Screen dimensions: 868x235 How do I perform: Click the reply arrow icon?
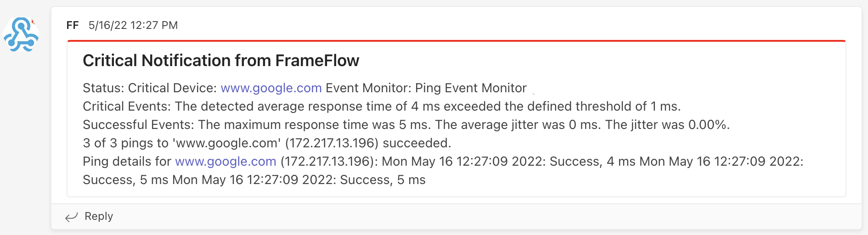pos(72,217)
